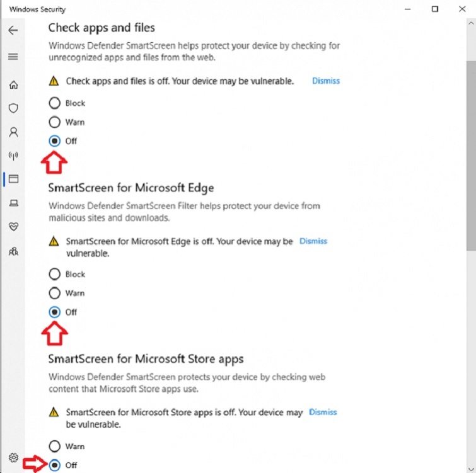Open Virus & threat protection shield icon

pyautogui.click(x=13, y=108)
